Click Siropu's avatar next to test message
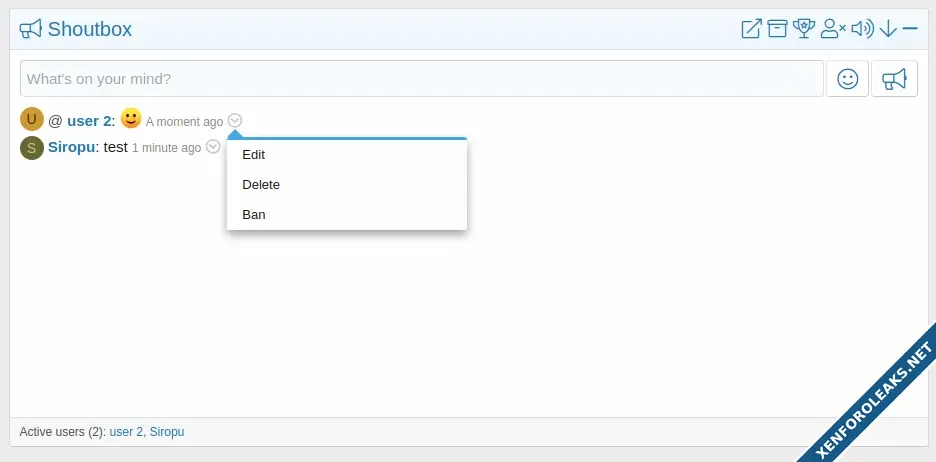This screenshot has width=936, height=462. pos(32,147)
